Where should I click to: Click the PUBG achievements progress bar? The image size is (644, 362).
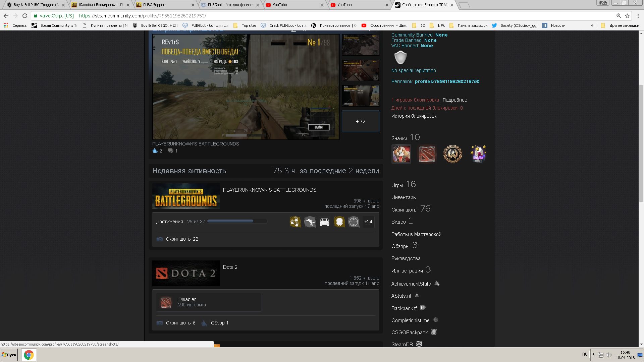[237, 221]
